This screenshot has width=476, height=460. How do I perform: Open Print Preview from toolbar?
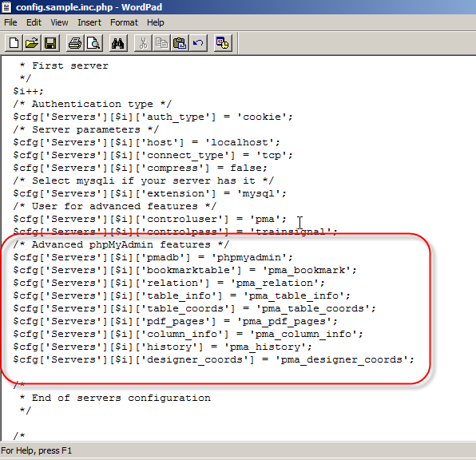point(93,43)
